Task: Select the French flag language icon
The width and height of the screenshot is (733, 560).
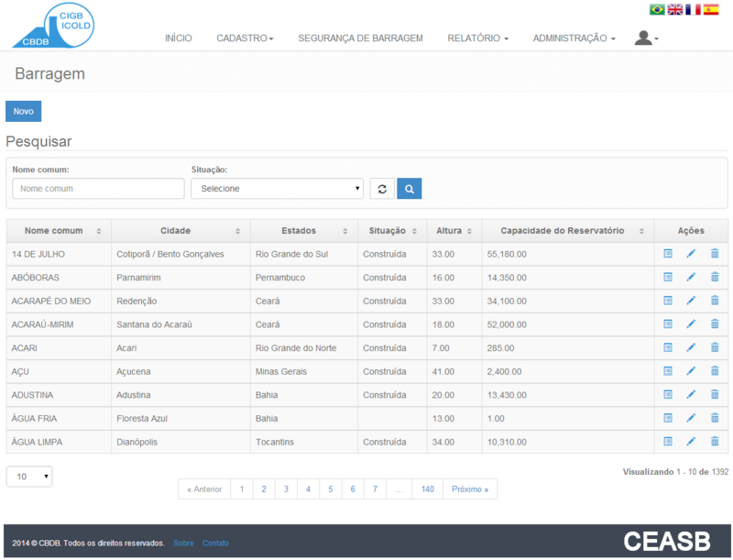Action: point(693,9)
